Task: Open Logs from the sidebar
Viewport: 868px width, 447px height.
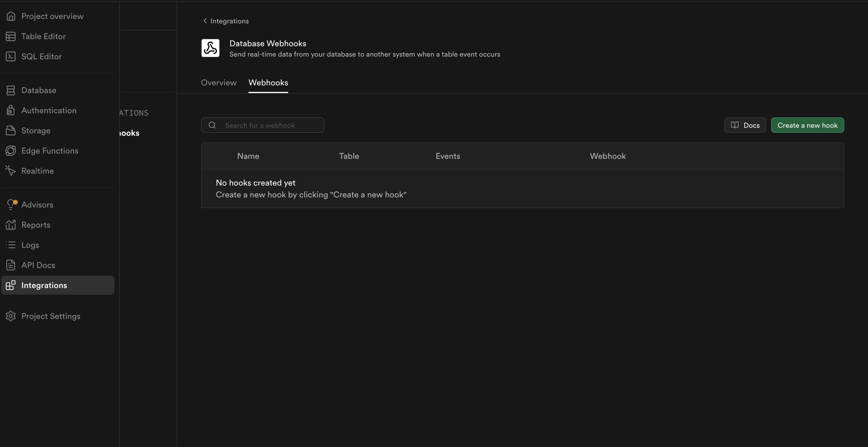Action: 30,245
